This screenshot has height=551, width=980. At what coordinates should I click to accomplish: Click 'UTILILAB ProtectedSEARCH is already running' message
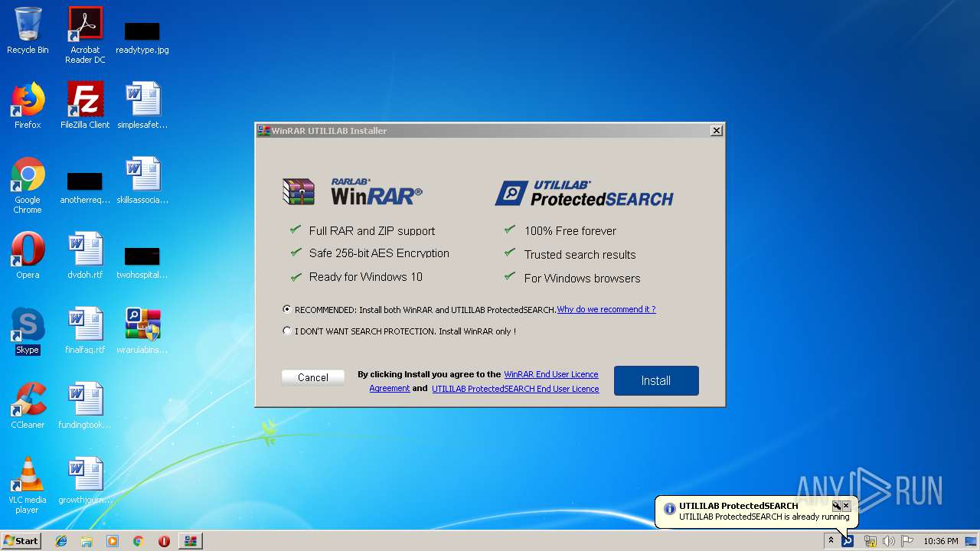(x=764, y=517)
